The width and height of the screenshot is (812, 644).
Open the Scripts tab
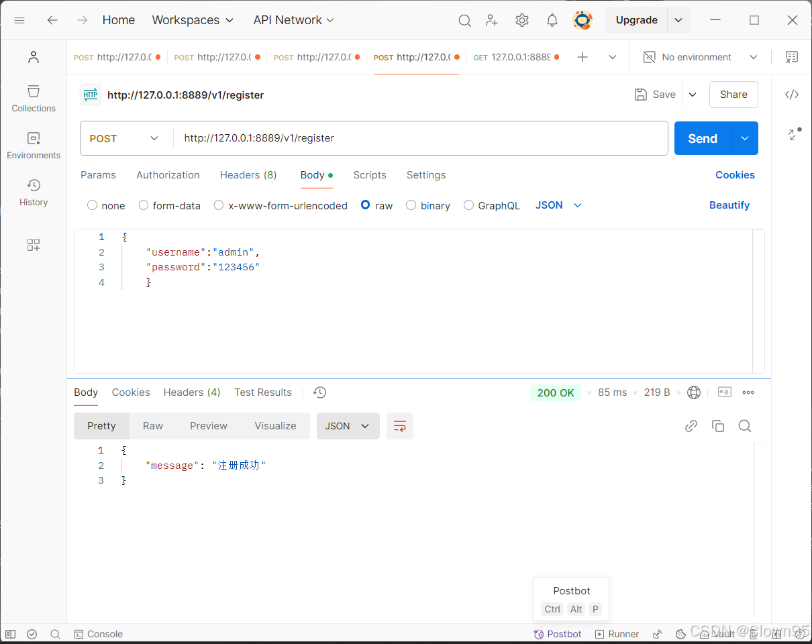370,175
